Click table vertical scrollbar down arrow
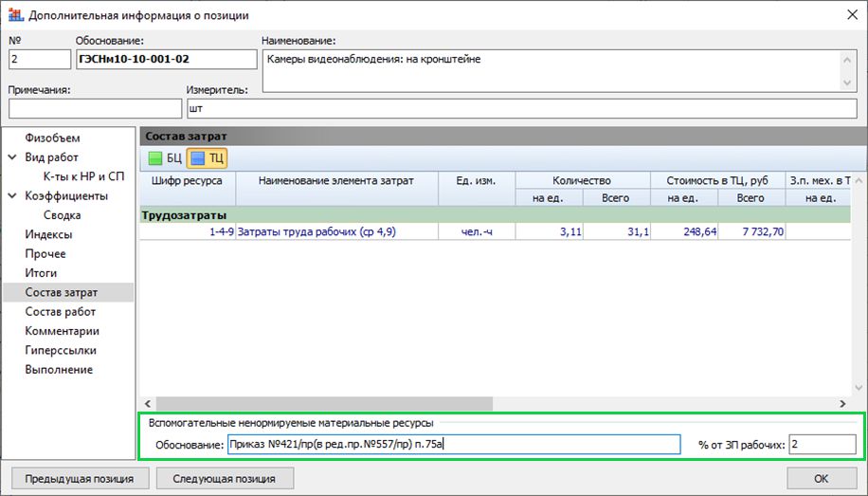This screenshot has height=496, width=868. pos(859,387)
